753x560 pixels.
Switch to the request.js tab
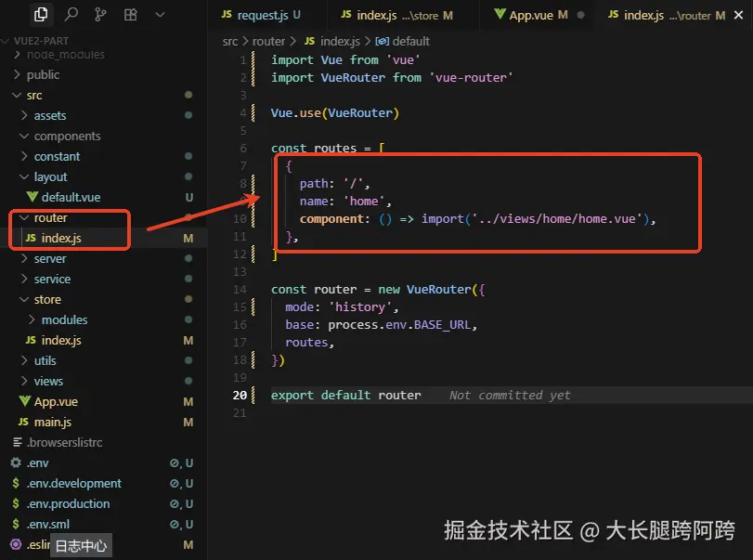[261, 15]
